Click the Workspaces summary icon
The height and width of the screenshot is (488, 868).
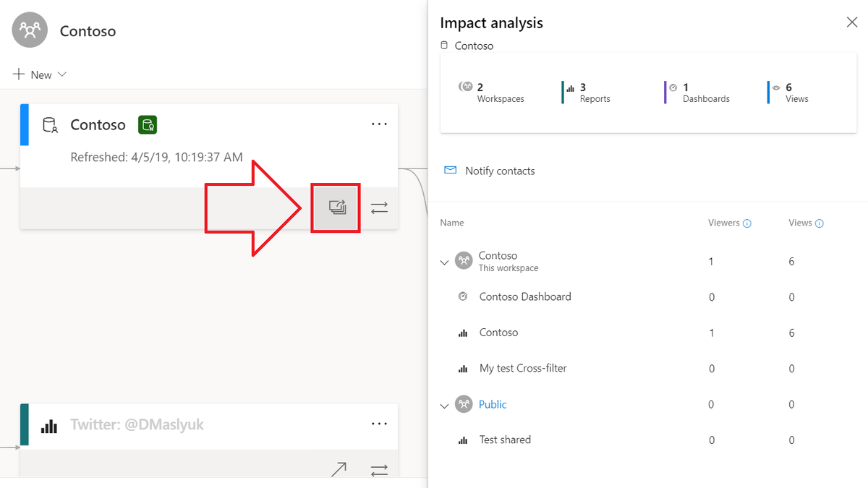point(466,87)
